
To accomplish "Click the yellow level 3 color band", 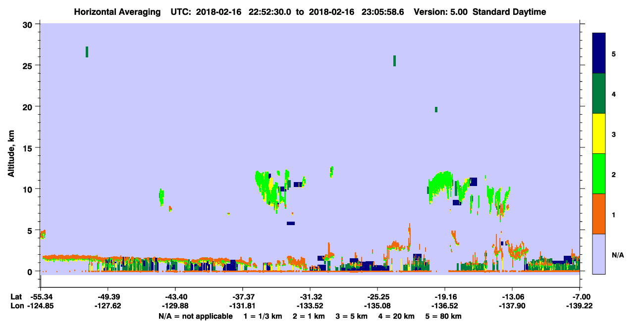I will pos(599,133).
